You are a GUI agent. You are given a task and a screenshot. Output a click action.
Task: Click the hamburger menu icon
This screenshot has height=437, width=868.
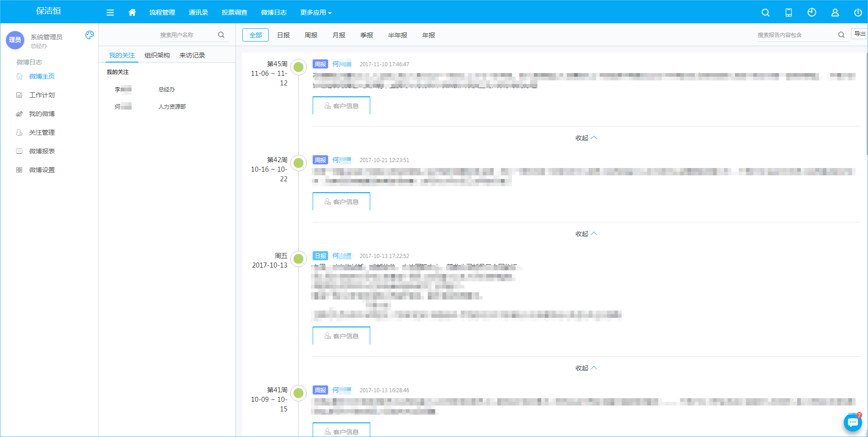[x=110, y=13]
